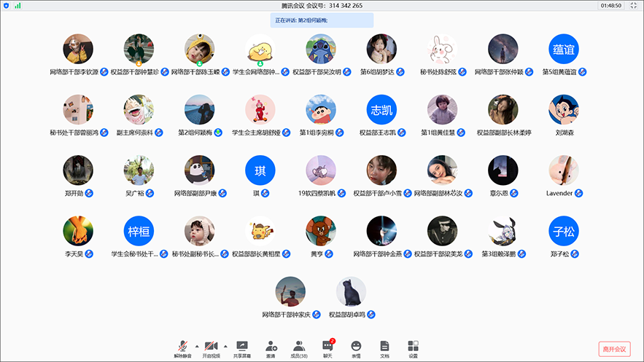This screenshot has height=362, width=644.
Task: Select the 子松 avatar of 郑子松
Action: click(x=564, y=231)
